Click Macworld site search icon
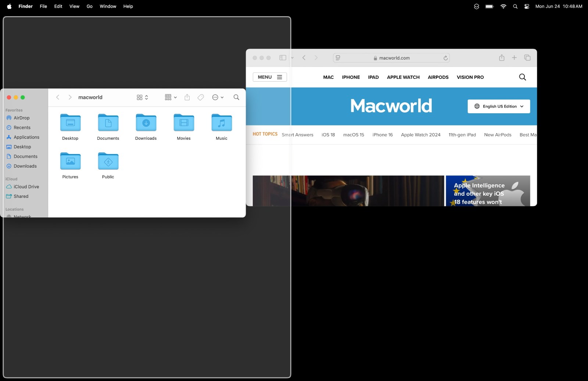Viewport: 588px width, 381px height. point(523,77)
